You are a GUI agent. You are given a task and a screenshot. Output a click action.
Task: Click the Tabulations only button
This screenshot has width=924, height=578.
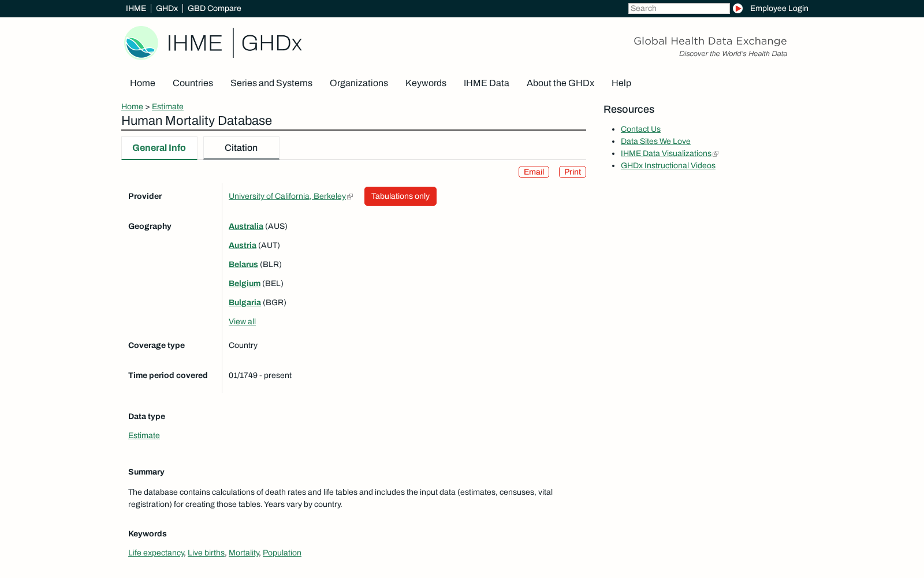point(400,197)
